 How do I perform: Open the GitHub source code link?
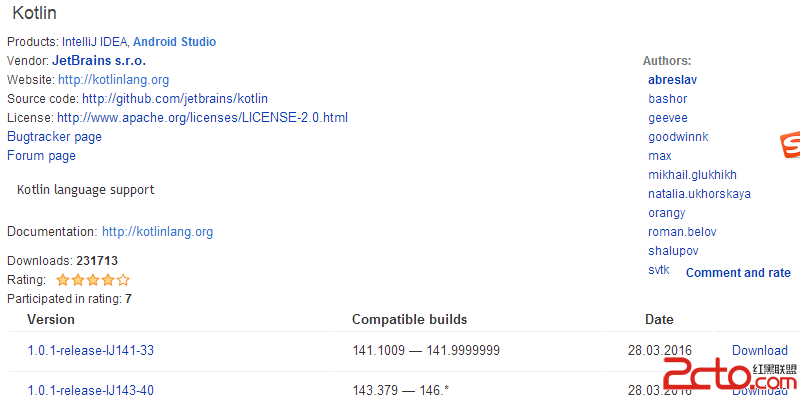(x=175, y=98)
